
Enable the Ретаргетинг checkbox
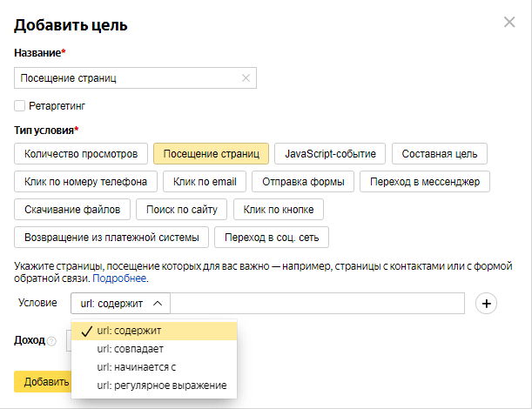(19, 106)
